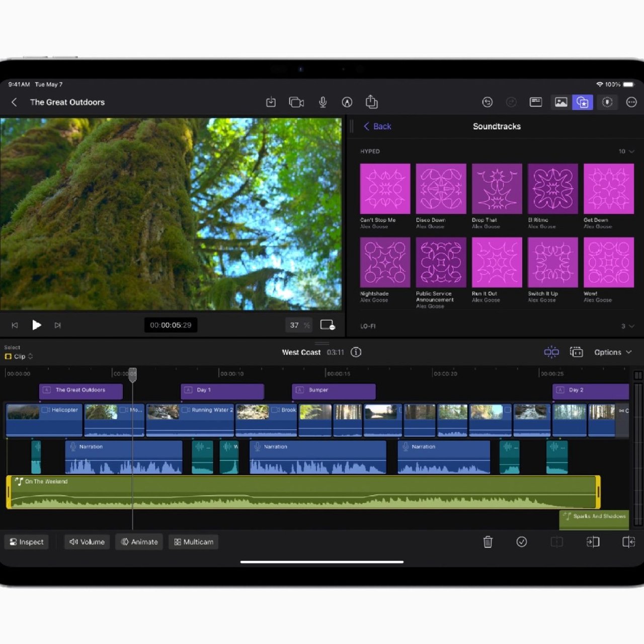The image size is (644, 644).
Task: Open the camera record icon
Action: coord(296,102)
